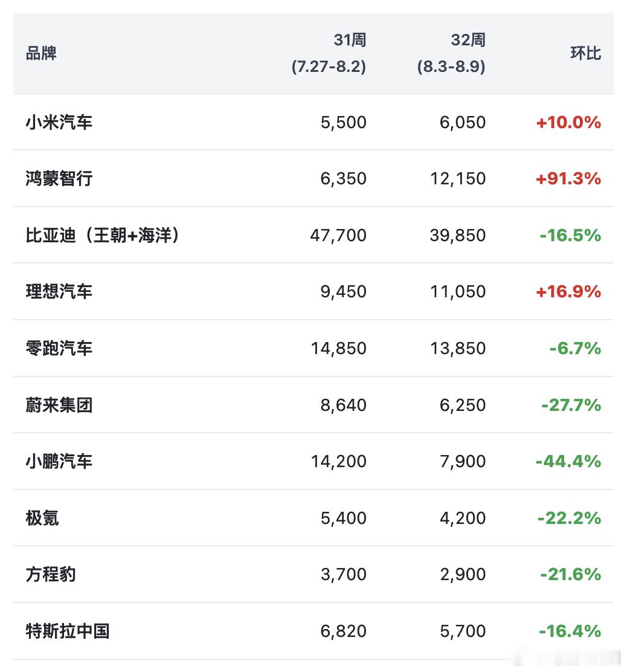
Task: Select the 小鹏汽车 brand name
Action: pos(59,461)
